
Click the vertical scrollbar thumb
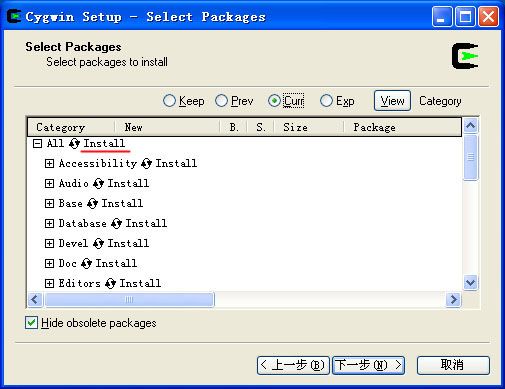tap(470, 158)
